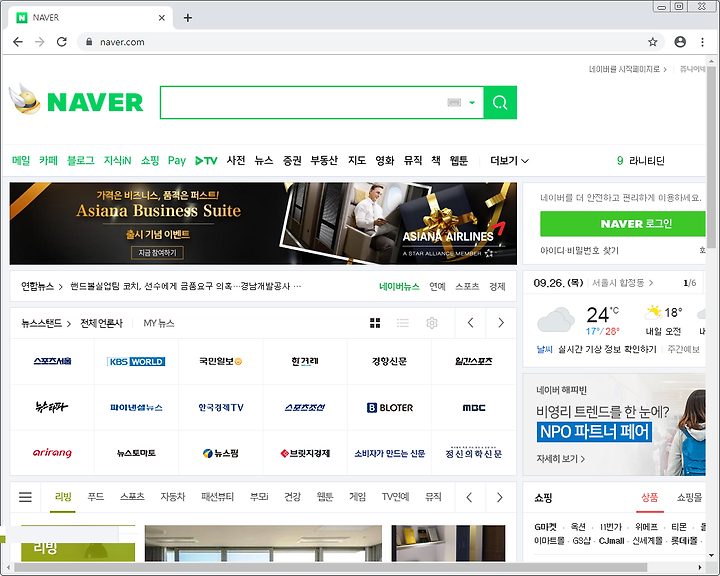Open the 뉴스핌 press logo
Screen dimensions: 720x576
(x=221, y=453)
